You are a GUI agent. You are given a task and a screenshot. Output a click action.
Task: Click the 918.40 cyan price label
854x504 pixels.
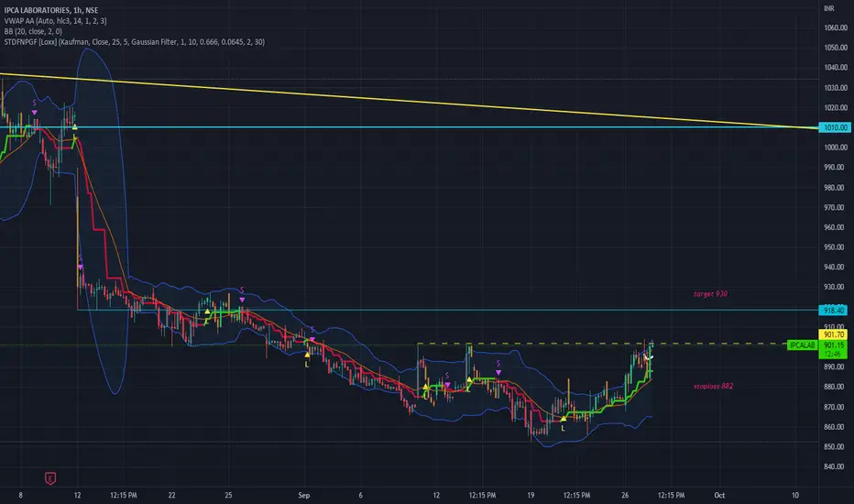coord(833,310)
